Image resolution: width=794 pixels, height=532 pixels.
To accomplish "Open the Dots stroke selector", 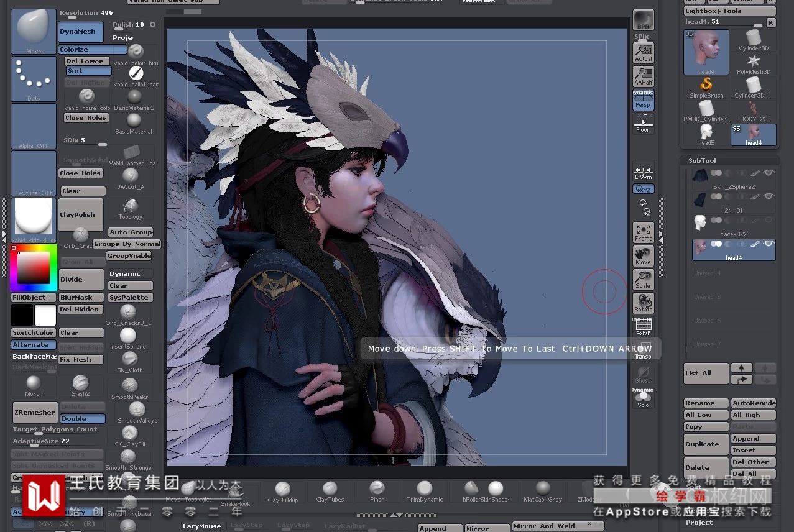I will [34, 79].
